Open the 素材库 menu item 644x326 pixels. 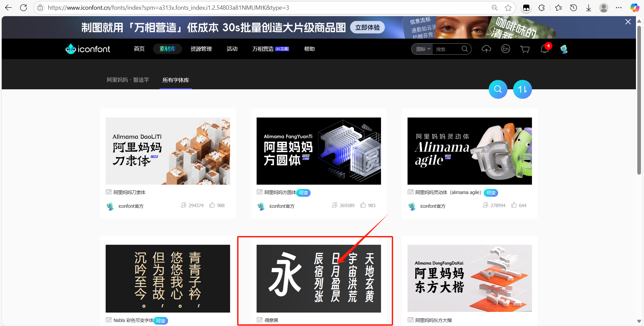pos(167,49)
